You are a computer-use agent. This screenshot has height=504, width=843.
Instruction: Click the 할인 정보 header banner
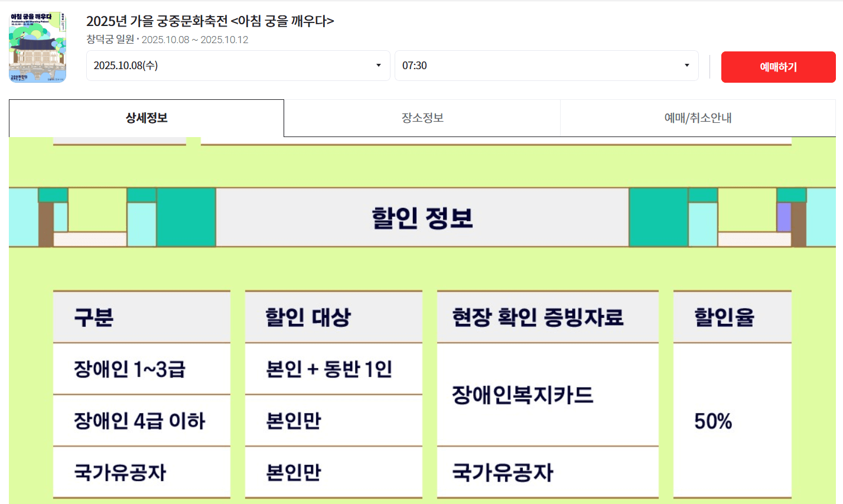[x=421, y=217]
